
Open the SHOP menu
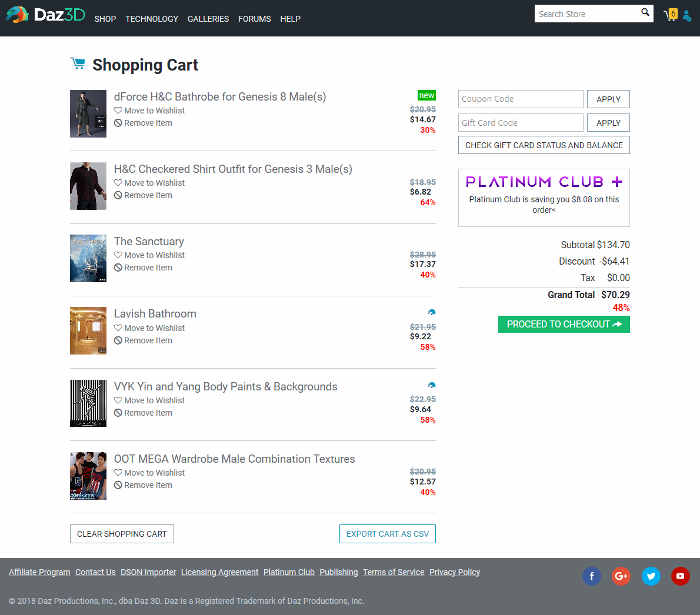tap(105, 19)
